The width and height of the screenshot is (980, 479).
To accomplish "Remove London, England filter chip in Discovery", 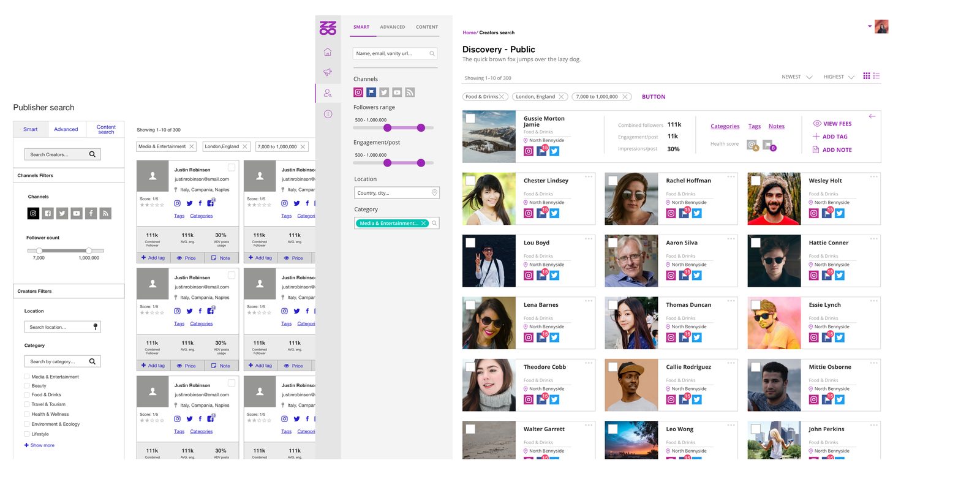I will click(561, 97).
